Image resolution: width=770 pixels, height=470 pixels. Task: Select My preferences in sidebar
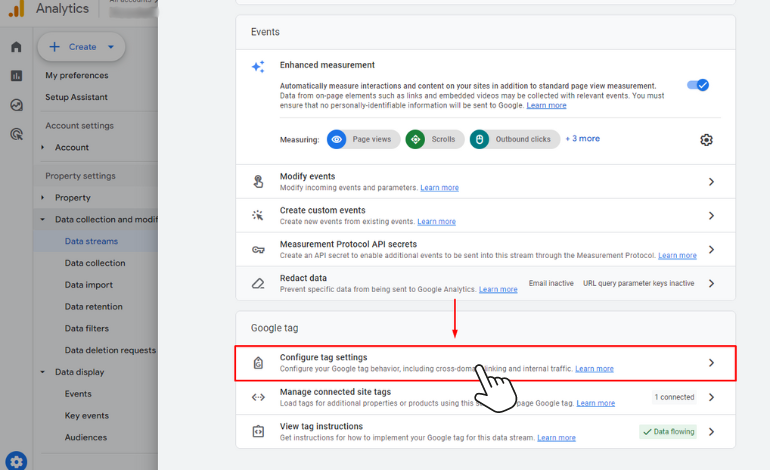pos(77,75)
